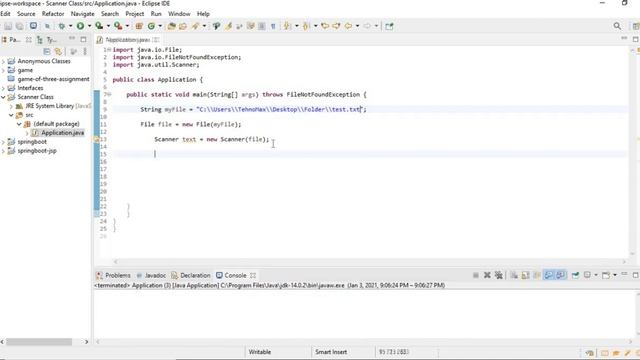The width and height of the screenshot is (640, 360).
Task: Expand the Anonymous Classes project
Action: point(4,61)
